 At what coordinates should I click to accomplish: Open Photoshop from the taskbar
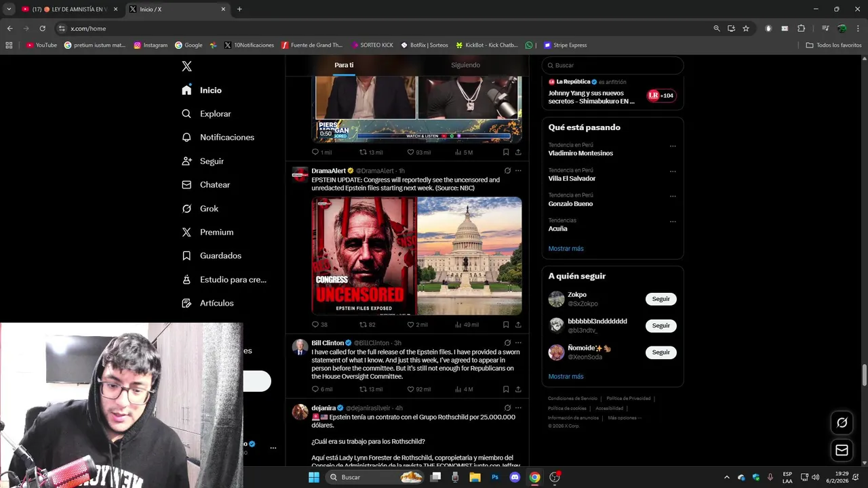pyautogui.click(x=495, y=477)
